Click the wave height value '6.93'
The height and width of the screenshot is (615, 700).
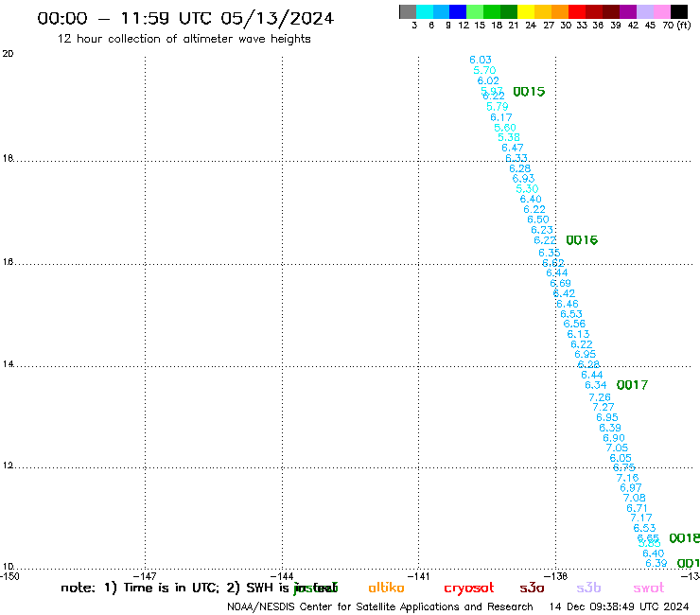coord(523,179)
